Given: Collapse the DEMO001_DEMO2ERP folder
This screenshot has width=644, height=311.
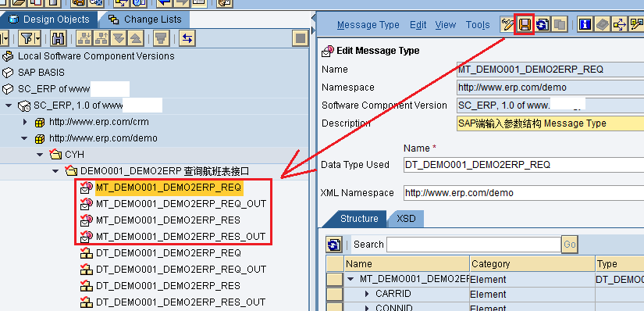Looking at the screenshot, I should (56, 171).
